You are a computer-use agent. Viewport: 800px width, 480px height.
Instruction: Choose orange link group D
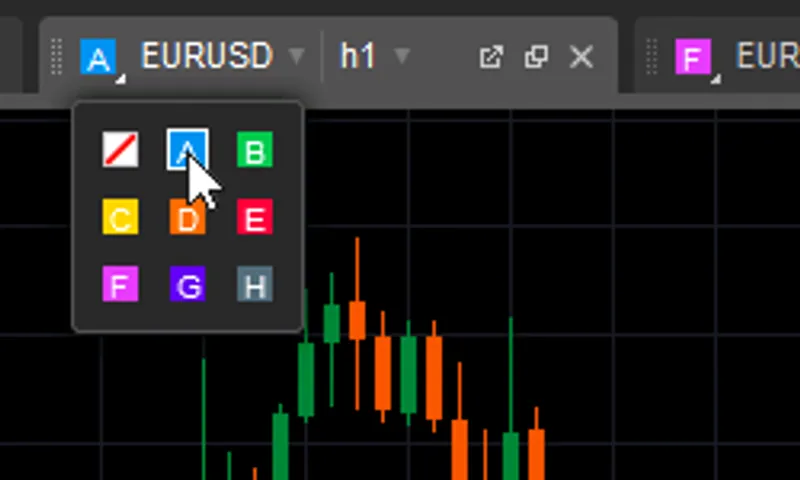click(188, 217)
